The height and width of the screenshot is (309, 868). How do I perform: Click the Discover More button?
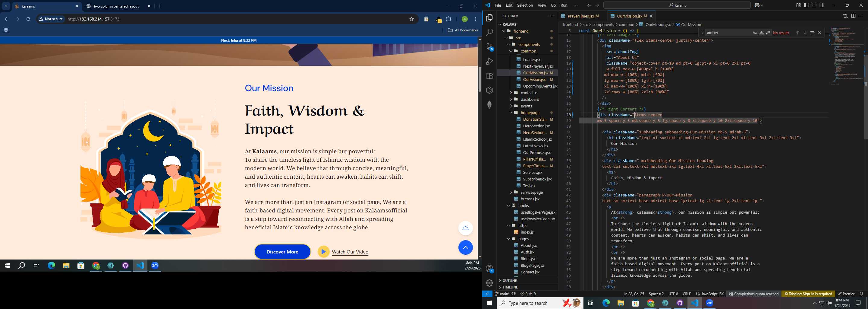[282, 252]
